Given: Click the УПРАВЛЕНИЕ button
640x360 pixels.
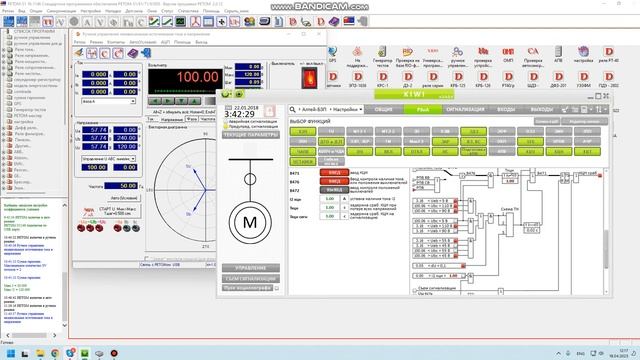Looking at the screenshot, I should [x=251, y=268].
